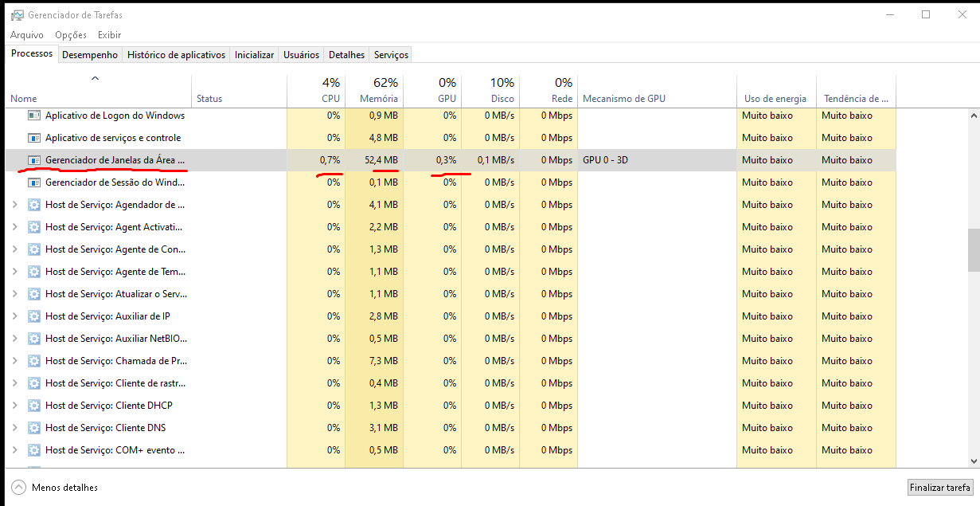Open the Opções menu
Image resolution: width=980 pixels, height=506 pixels.
click(71, 35)
